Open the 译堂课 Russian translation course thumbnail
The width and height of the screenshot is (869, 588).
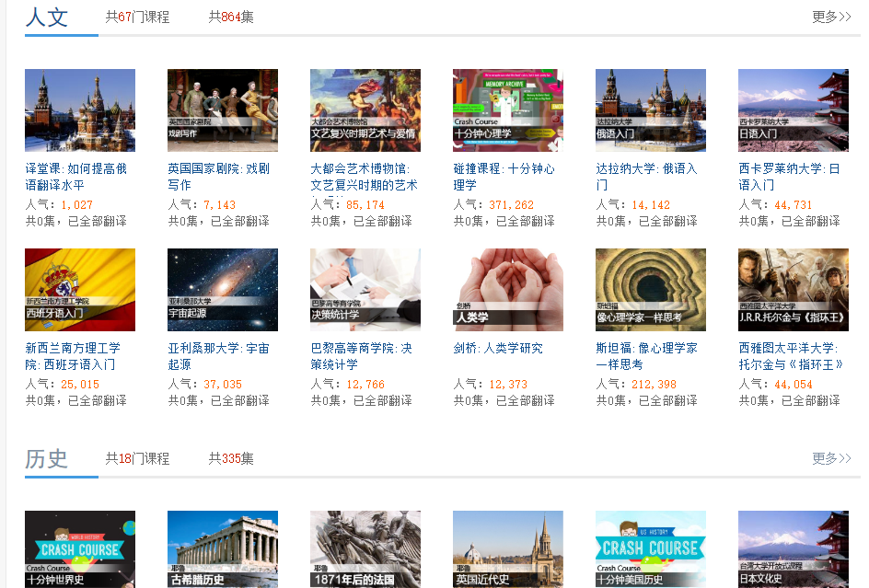(80, 110)
